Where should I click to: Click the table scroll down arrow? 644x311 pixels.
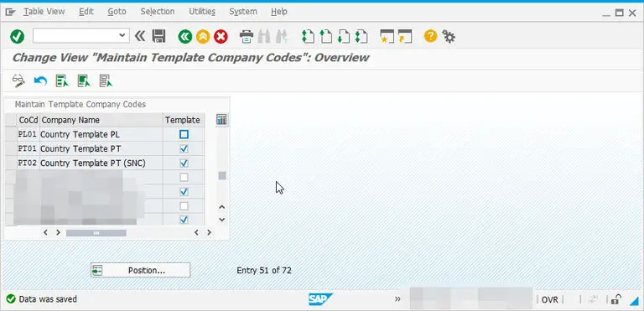point(221,220)
